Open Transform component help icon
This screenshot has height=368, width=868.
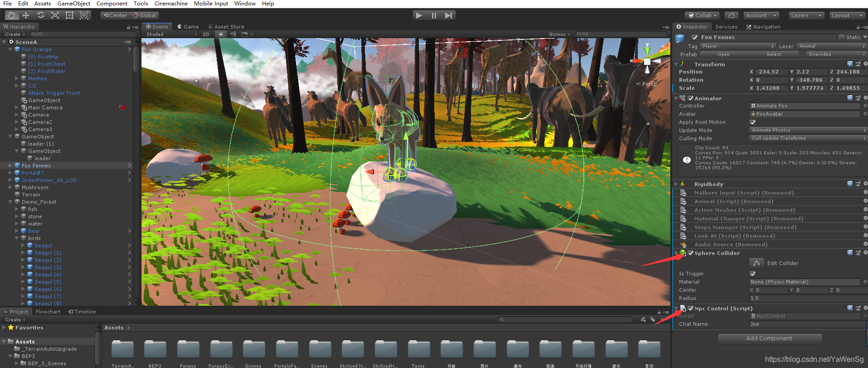pyautogui.click(x=850, y=64)
